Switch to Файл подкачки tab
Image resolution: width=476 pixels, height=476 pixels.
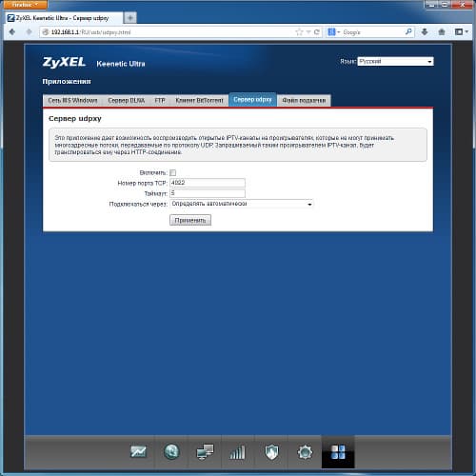click(304, 100)
